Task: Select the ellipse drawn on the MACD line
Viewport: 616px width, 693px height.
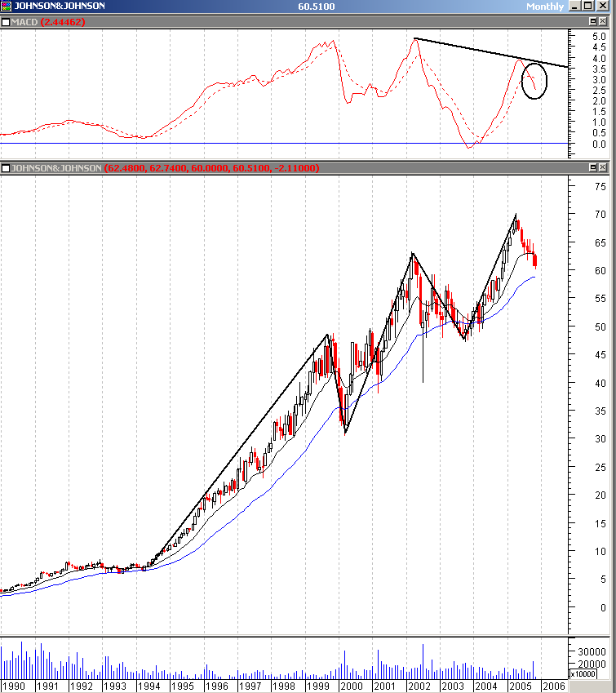Action: point(534,81)
